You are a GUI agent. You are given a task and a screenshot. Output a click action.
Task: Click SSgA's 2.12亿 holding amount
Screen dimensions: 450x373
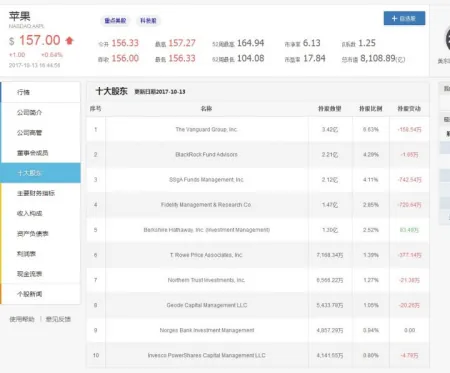330,180
